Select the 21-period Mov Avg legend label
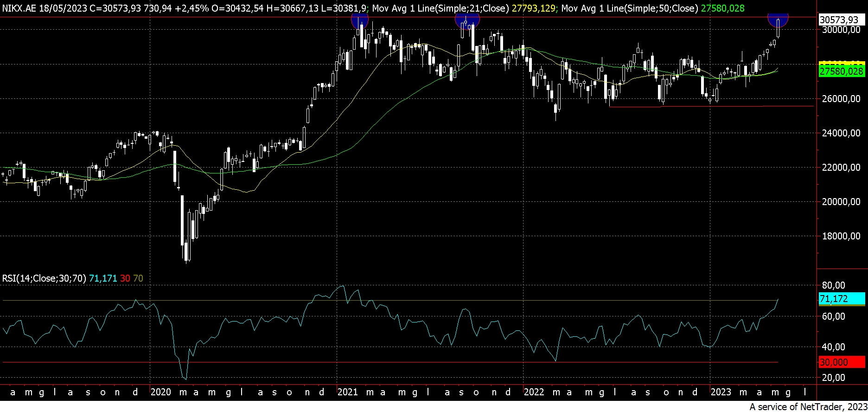The height and width of the screenshot is (412, 868). point(440,8)
